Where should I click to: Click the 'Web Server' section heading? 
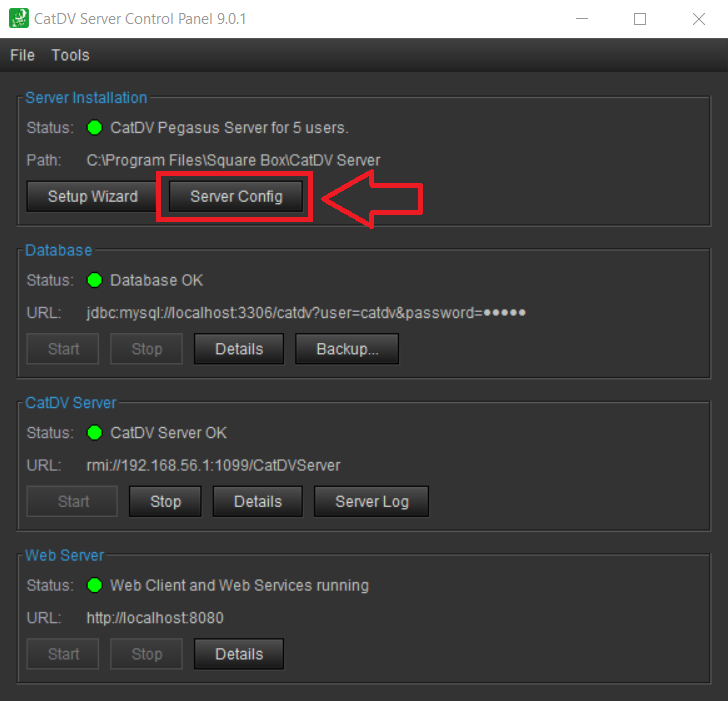point(65,555)
